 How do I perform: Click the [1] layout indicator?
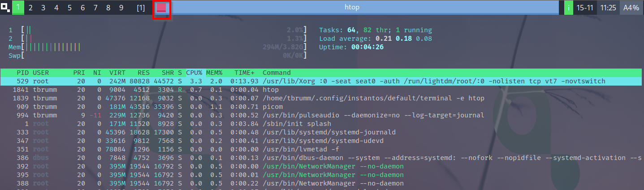click(x=141, y=8)
